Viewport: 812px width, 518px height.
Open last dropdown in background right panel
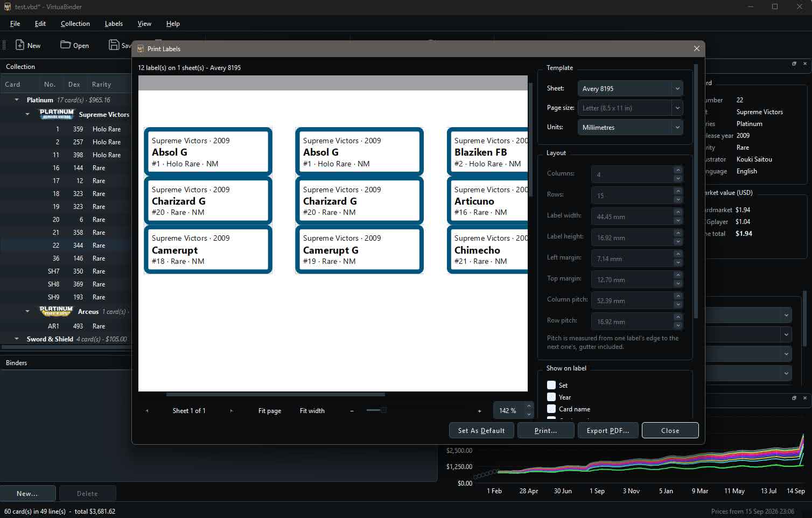tap(749, 373)
